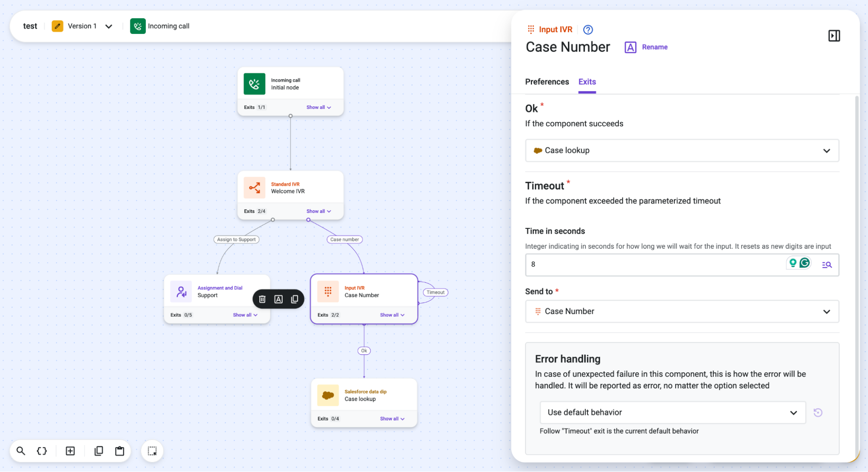Click the variable lookup icon in seconds field

(x=826, y=264)
